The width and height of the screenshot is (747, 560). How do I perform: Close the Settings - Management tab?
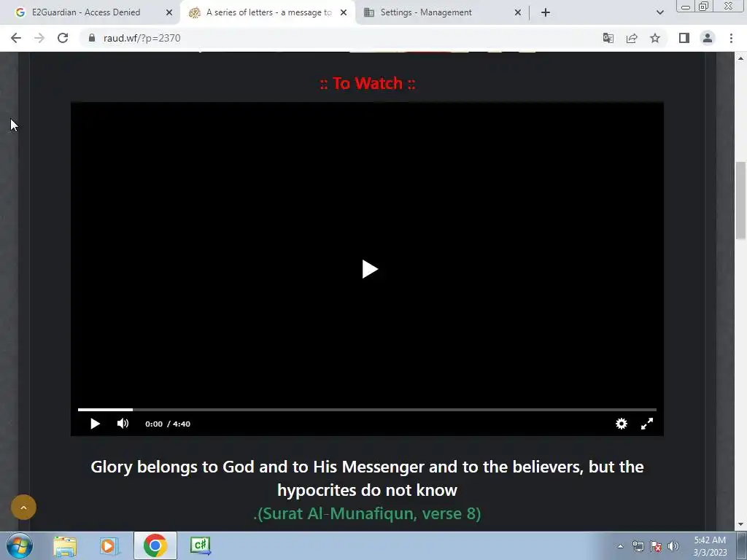[x=518, y=12]
